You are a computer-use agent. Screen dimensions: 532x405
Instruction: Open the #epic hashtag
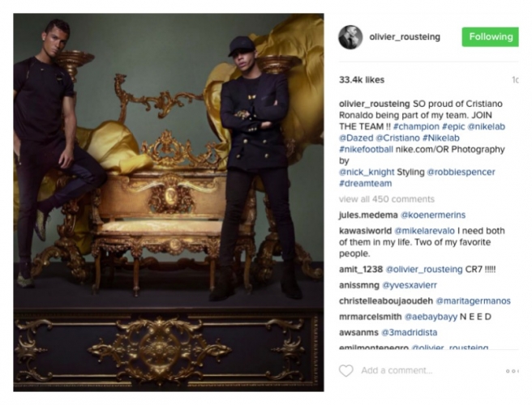click(453, 126)
